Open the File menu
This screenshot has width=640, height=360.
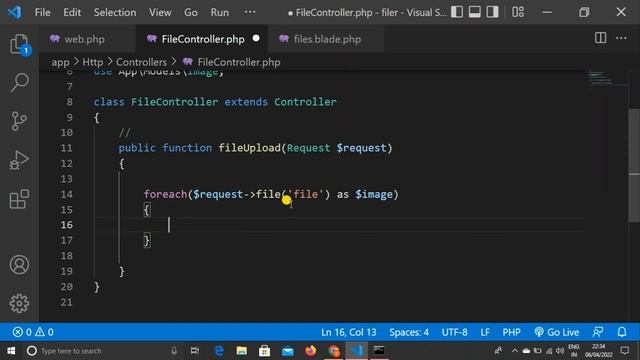point(42,12)
